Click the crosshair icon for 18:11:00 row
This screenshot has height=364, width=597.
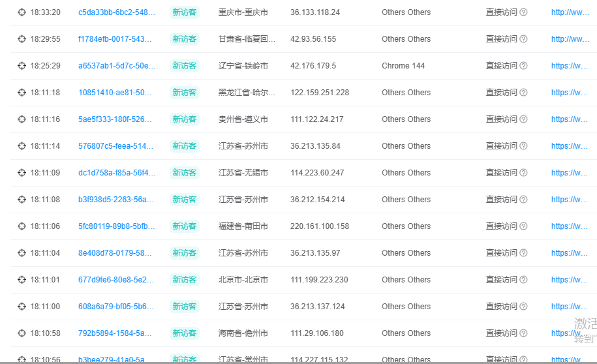(22, 307)
